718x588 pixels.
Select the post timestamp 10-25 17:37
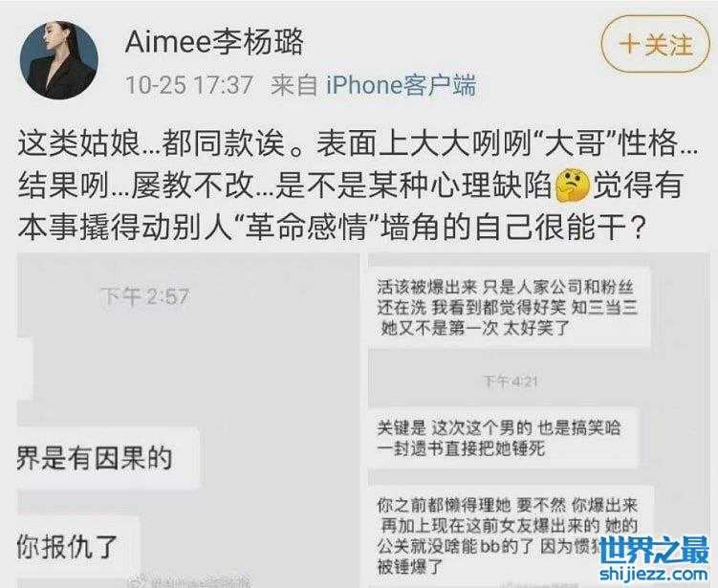pos(189,85)
